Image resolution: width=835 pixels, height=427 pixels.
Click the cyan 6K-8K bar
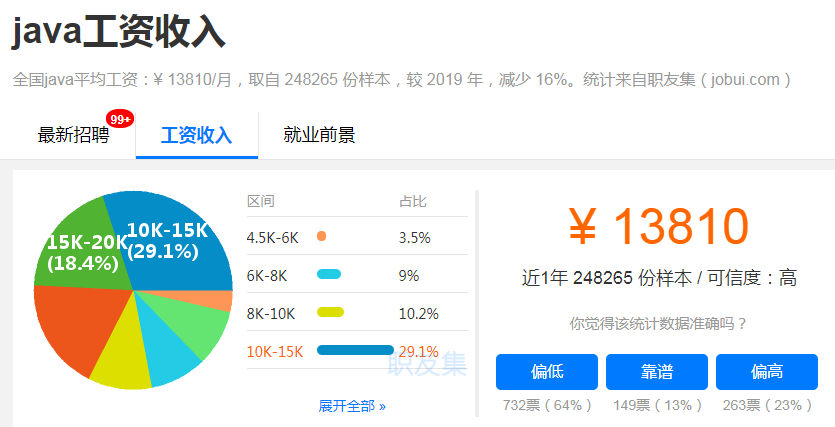point(329,274)
